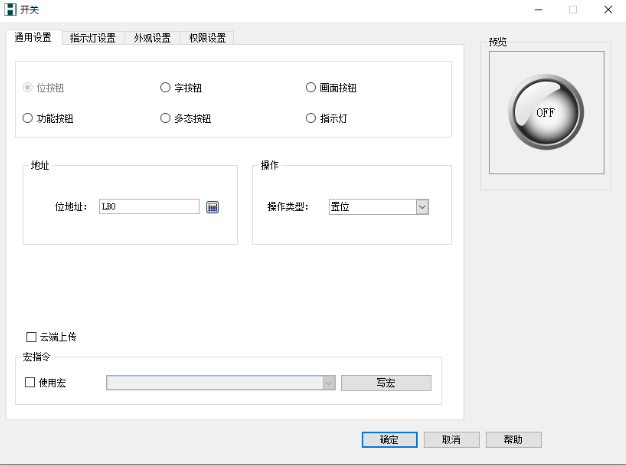Click the 位地址 input field

pyautogui.click(x=148, y=207)
